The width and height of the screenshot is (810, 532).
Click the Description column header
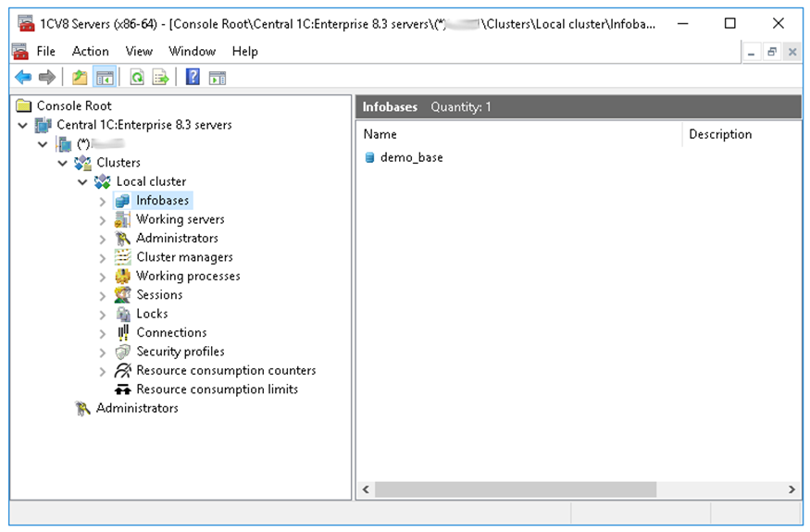(x=731, y=134)
